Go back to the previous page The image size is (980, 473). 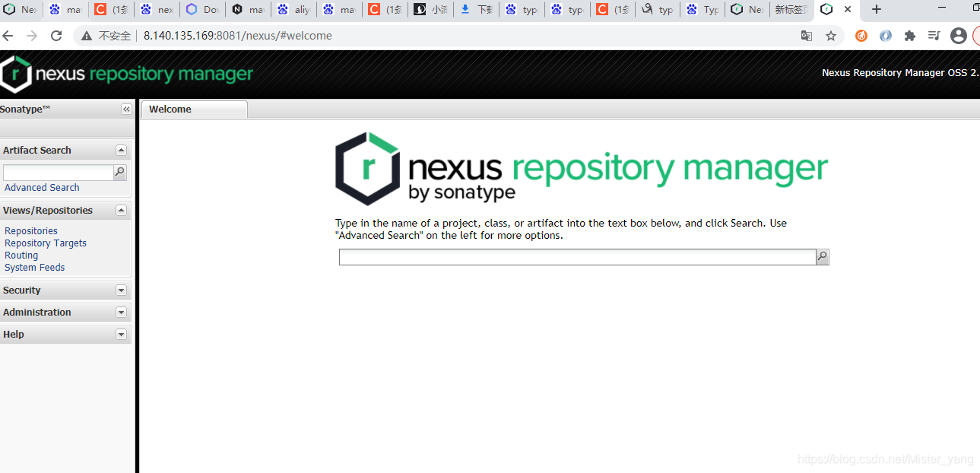tap(8, 36)
